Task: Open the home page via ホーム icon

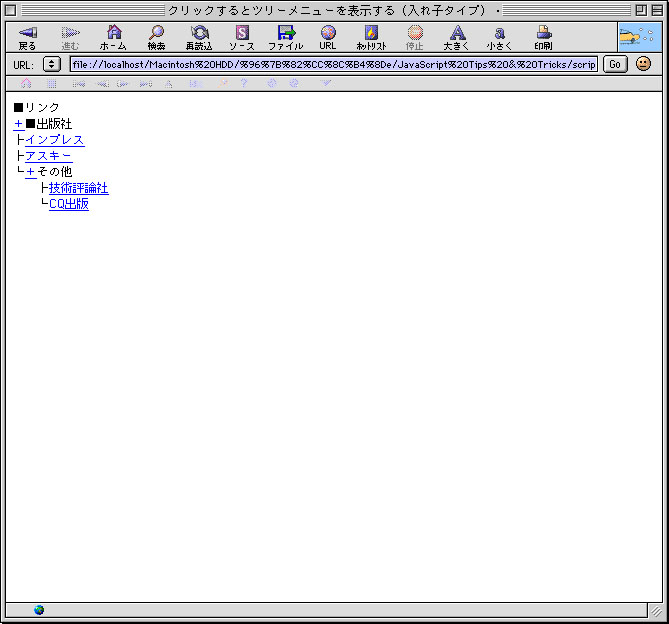Action: pos(113,38)
